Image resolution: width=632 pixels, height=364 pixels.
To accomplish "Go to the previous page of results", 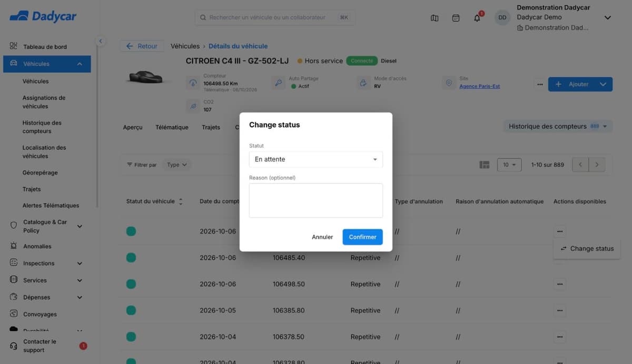I will [580, 165].
